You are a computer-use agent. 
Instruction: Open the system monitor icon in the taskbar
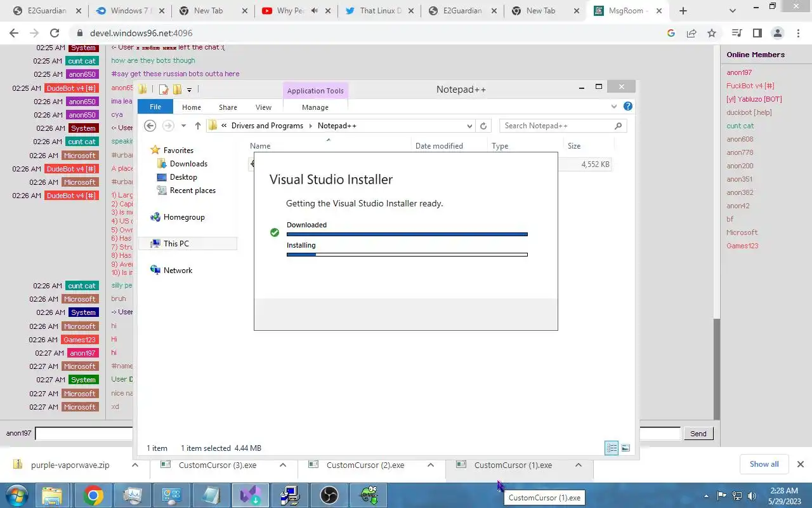point(133,495)
